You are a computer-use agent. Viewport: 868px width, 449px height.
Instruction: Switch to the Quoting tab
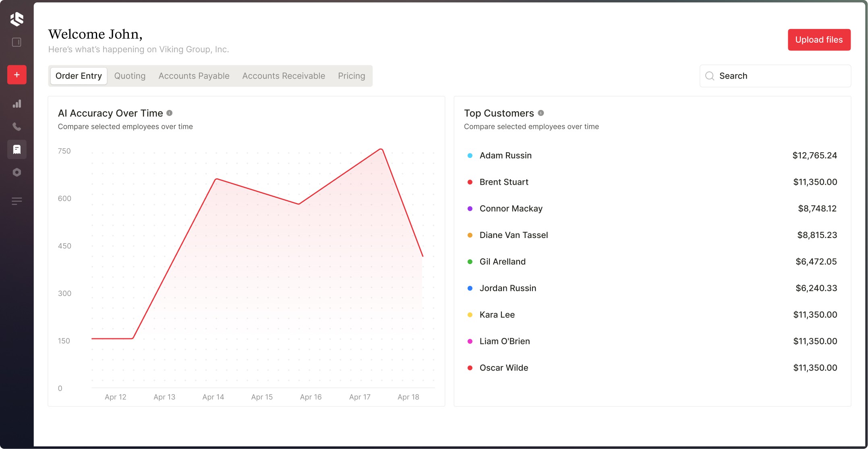pos(130,76)
